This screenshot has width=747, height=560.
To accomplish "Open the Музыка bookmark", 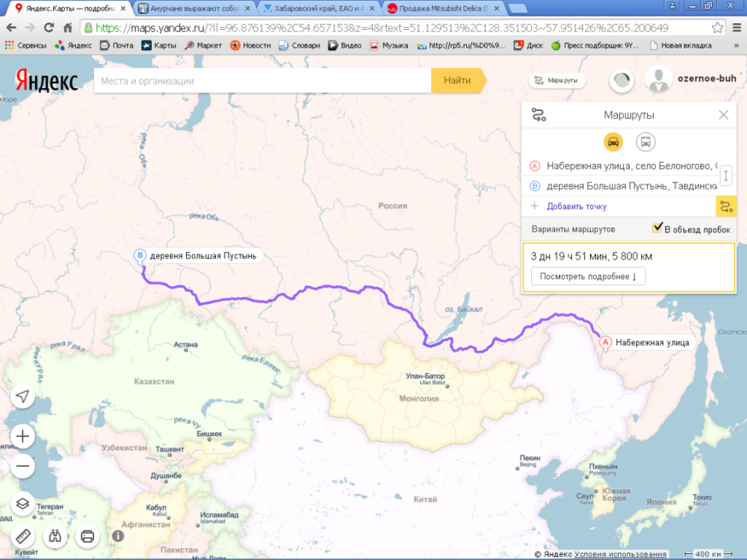I will [389, 46].
